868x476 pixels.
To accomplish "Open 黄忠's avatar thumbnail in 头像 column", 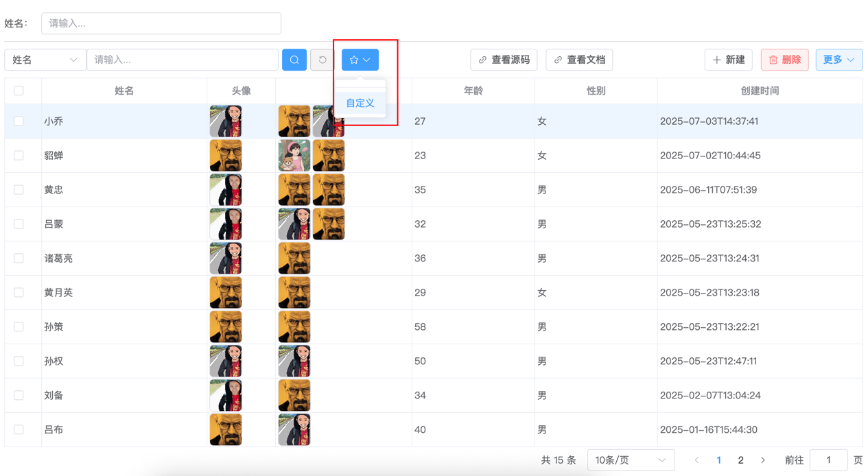I will click(226, 190).
